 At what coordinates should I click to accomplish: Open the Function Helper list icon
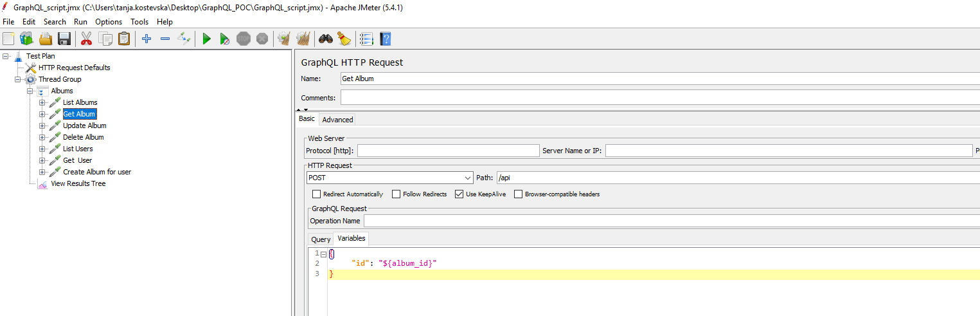coord(366,39)
